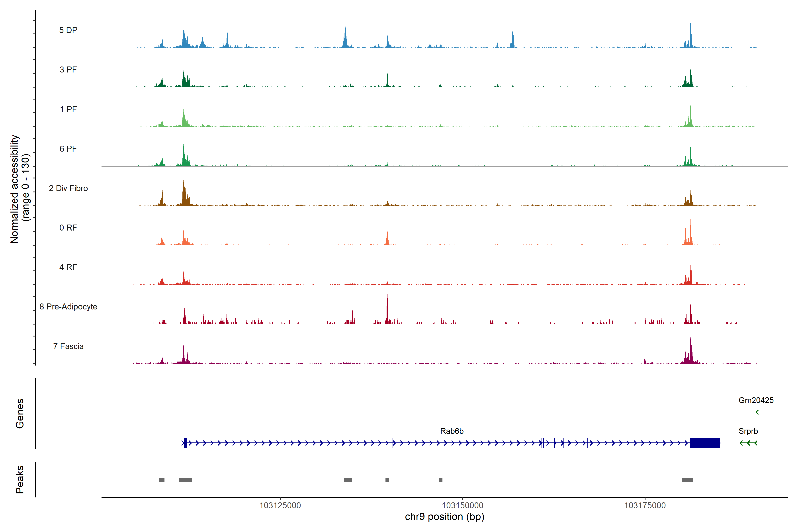Click the 103150000 axis tick label
Viewport: 798px width, 532px height.
462,506
